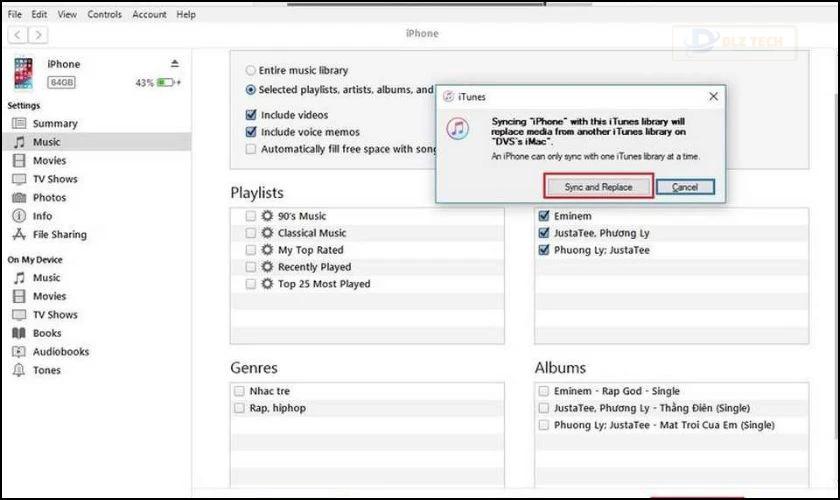The height and width of the screenshot is (500, 840).
Task: Open Photos in the sidebar
Action: point(49,198)
